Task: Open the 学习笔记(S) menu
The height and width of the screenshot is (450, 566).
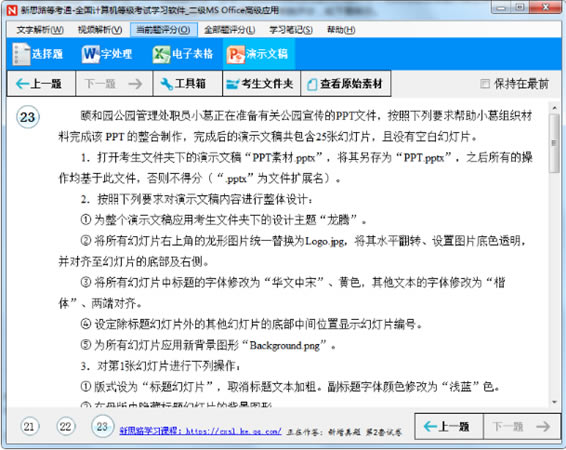Action: click(291, 30)
